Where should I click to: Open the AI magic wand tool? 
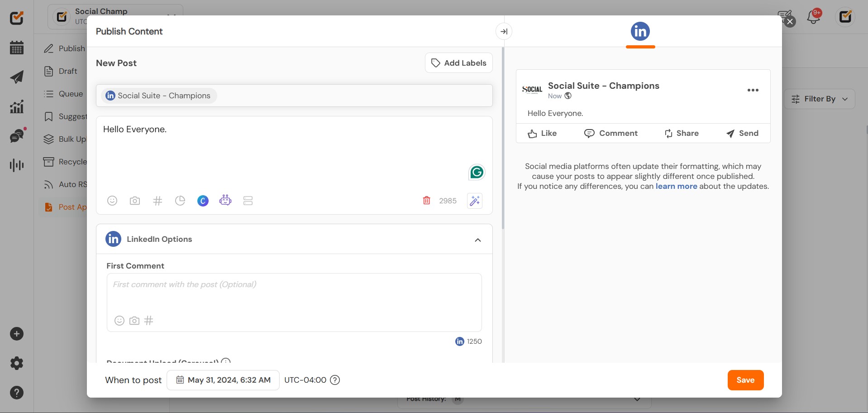tap(475, 201)
